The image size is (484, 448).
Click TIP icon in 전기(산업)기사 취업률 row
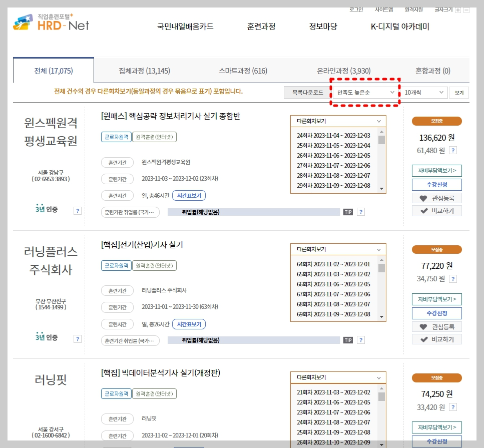(348, 340)
